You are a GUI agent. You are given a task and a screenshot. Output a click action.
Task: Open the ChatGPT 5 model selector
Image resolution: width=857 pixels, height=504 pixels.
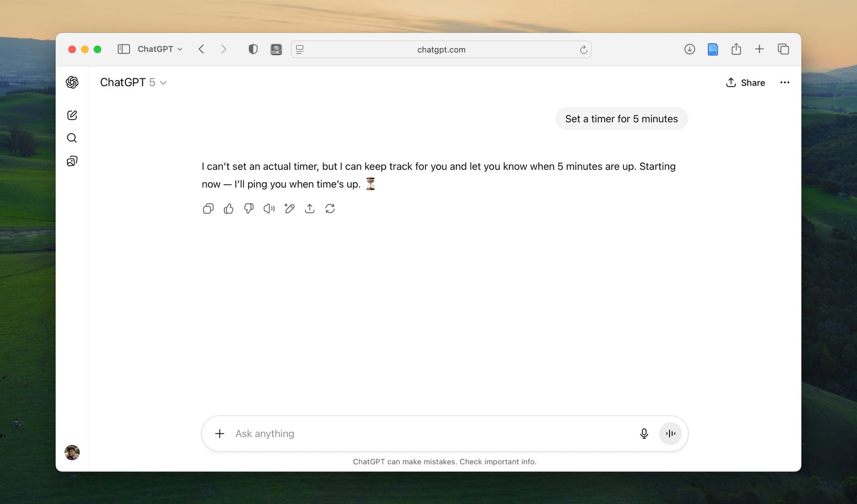coord(133,82)
